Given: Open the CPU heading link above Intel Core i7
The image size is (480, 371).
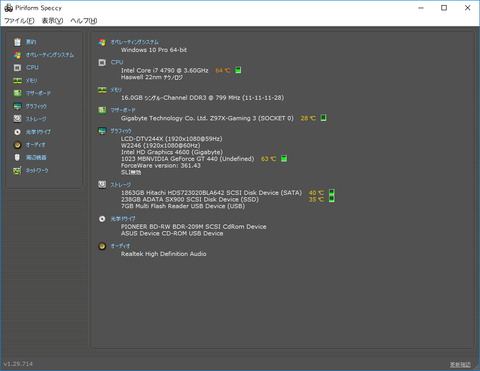Looking at the screenshot, I should coord(117,62).
